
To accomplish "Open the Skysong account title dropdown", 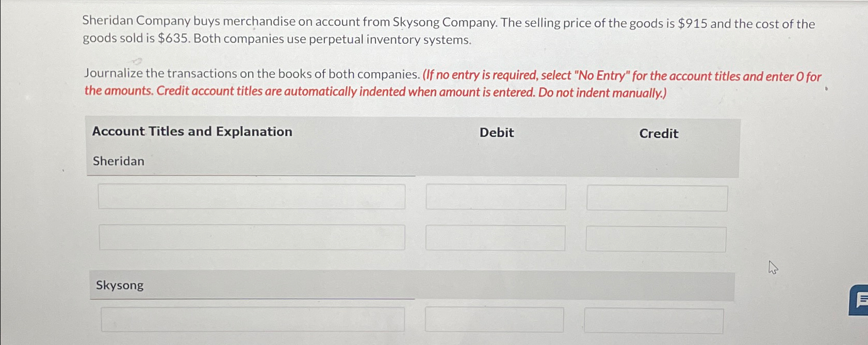I will coord(252,320).
